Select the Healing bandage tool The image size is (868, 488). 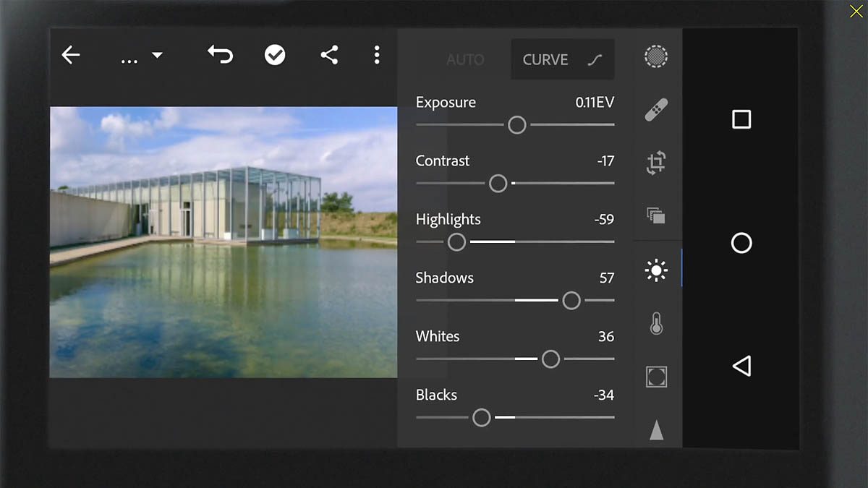656,109
